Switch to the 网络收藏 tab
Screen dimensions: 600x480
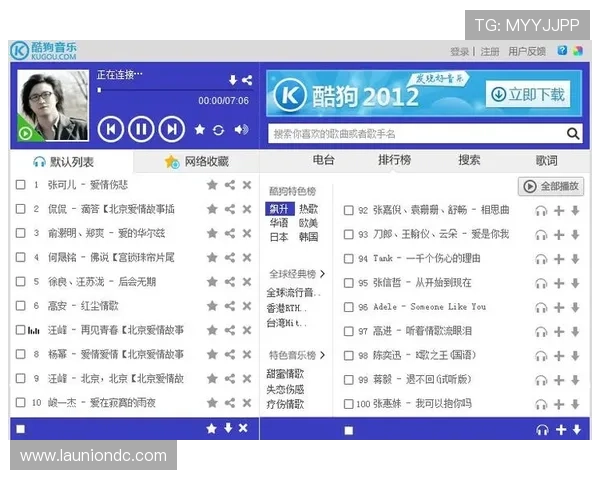[x=197, y=162]
